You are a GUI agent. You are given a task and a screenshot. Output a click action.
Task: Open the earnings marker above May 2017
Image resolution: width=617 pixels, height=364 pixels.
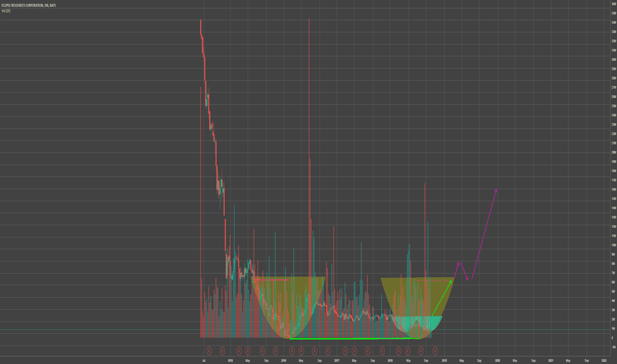(354, 351)
